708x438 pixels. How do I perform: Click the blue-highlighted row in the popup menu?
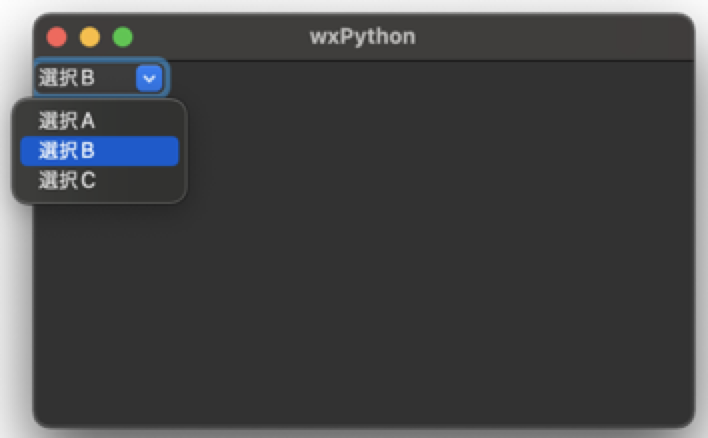(x=99, y=151)
